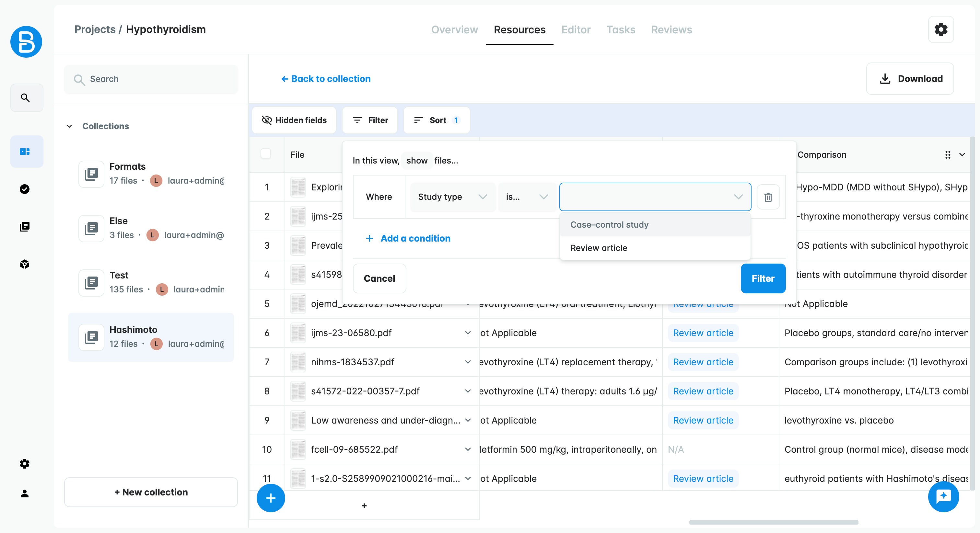Tick the select-all checkbox in table header
The image size is (980, 533).
265,154
